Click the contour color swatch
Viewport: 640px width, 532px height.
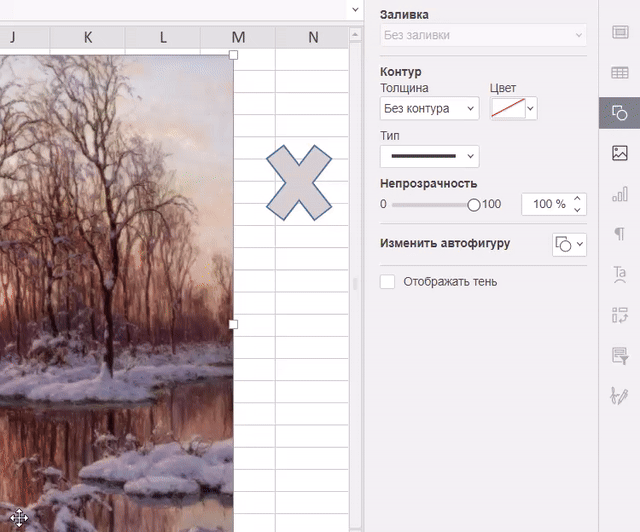[x=508, y=108]
